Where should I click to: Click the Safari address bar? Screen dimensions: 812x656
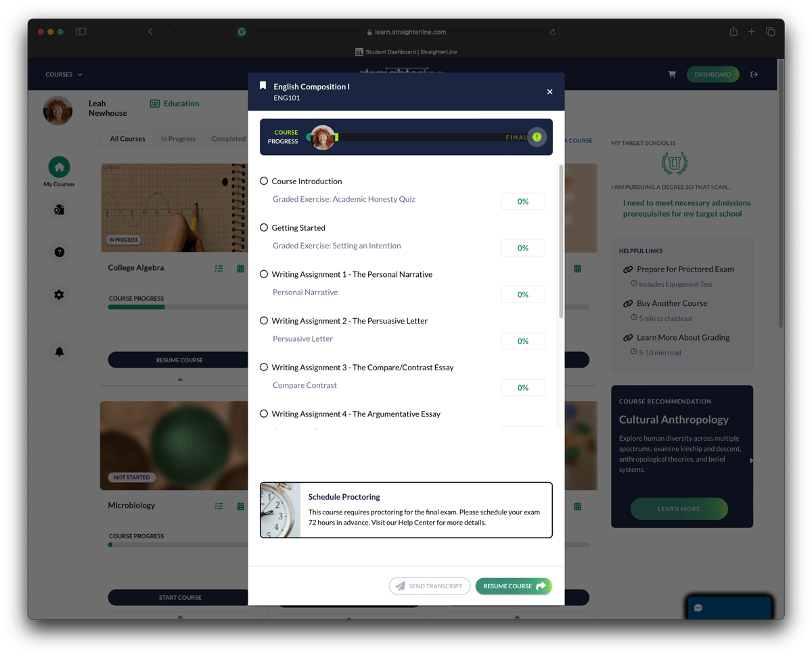tap(406, 32)
